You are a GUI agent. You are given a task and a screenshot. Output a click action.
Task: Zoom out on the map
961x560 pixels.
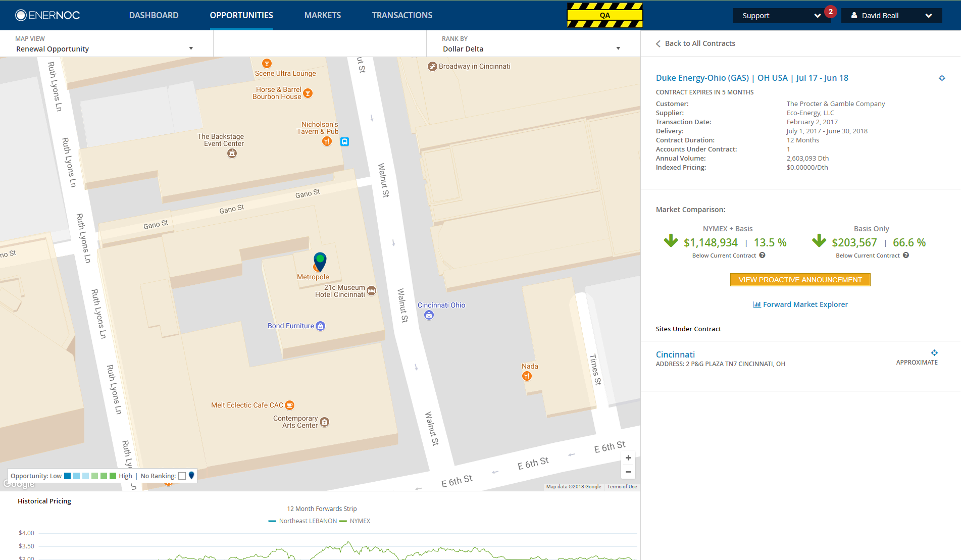pos(628,472)
